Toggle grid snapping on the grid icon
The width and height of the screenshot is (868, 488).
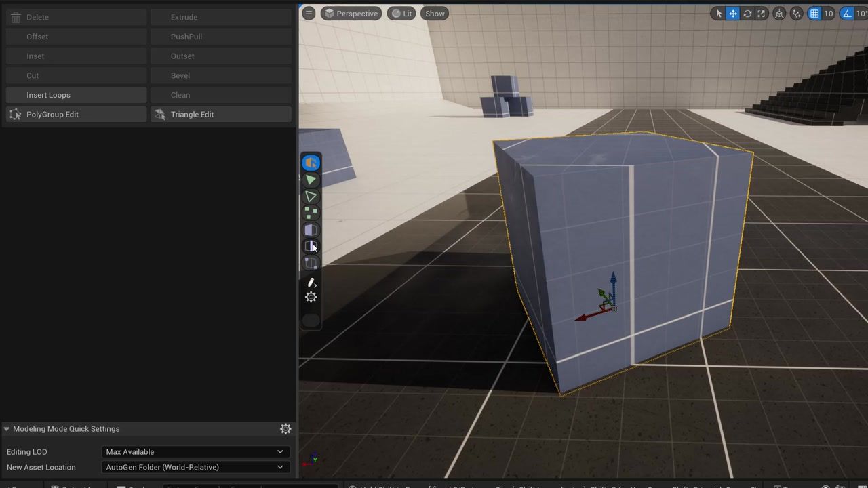point(814,14)
